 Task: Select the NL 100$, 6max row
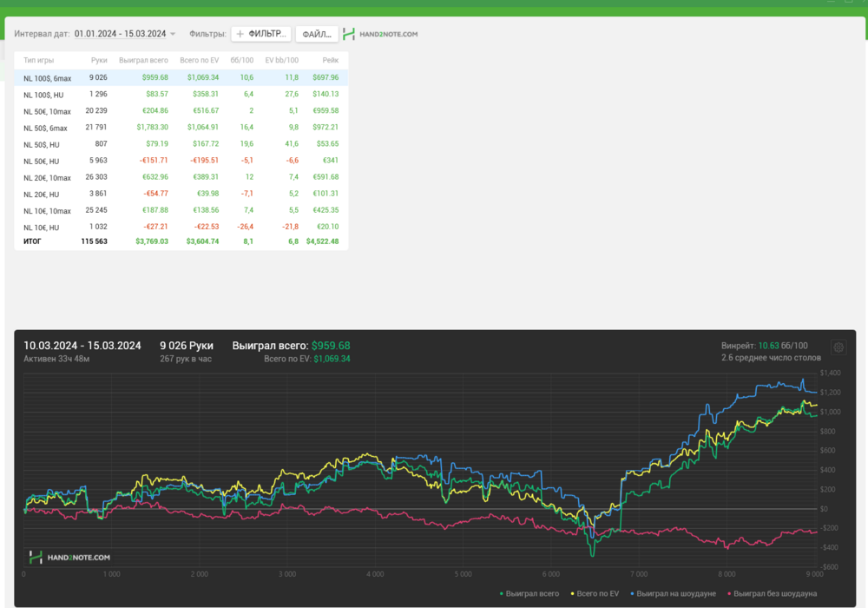(x=181, y=77)
